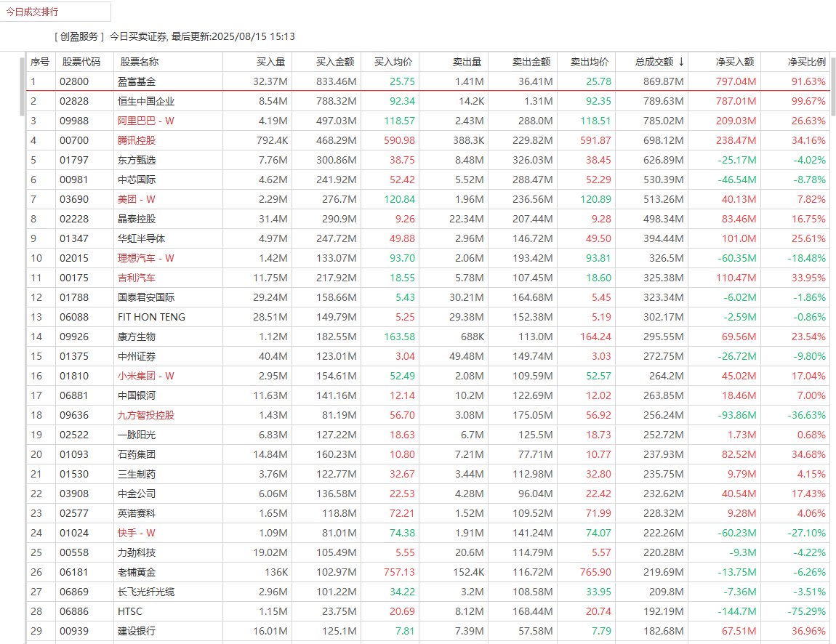Click stock code 00700

pos(74,141)
